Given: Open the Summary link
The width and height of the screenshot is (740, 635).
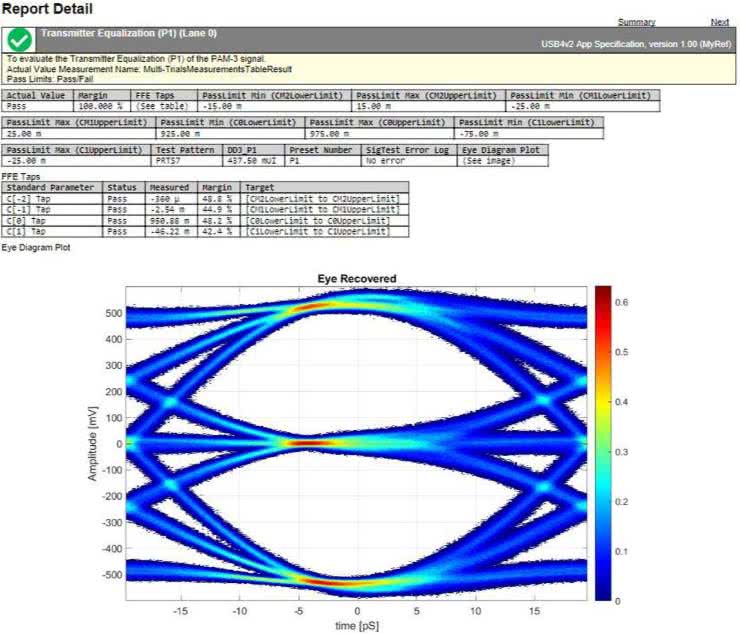Looking at the screenshot, I should click(x=636, y=22).
